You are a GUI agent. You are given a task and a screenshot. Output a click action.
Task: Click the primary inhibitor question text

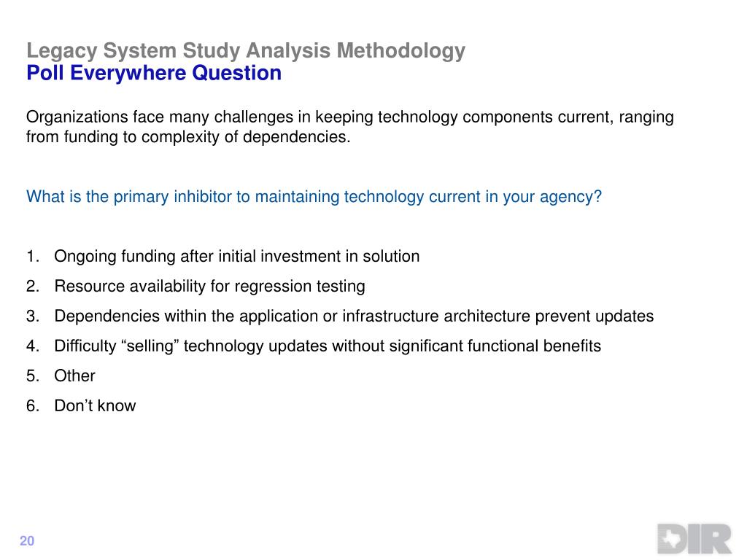314,197
